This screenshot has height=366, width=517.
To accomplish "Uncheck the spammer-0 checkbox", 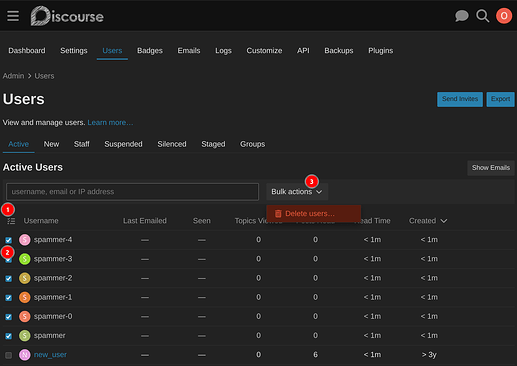I will (9, 317).
